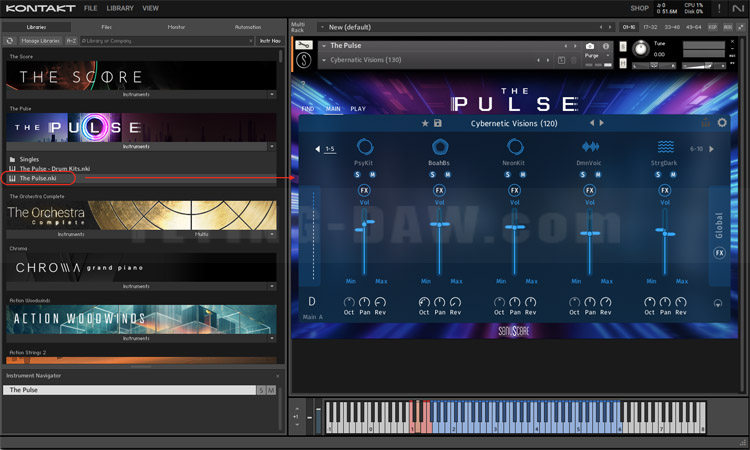
Task: Open the New (default) multi dropdown
Action: [x=322, y=27]
